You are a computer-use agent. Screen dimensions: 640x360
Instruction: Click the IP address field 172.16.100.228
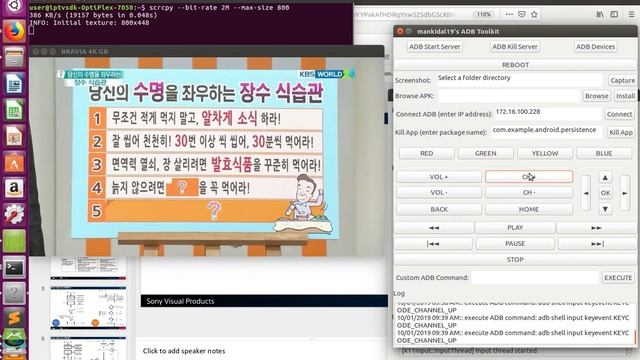click(x=547, y=114)
